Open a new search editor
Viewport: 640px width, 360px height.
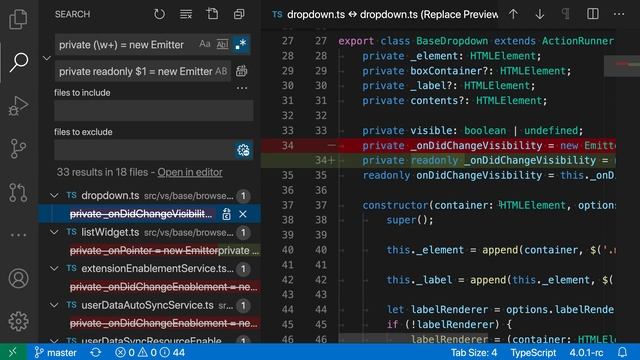click(x=212, y=14)
